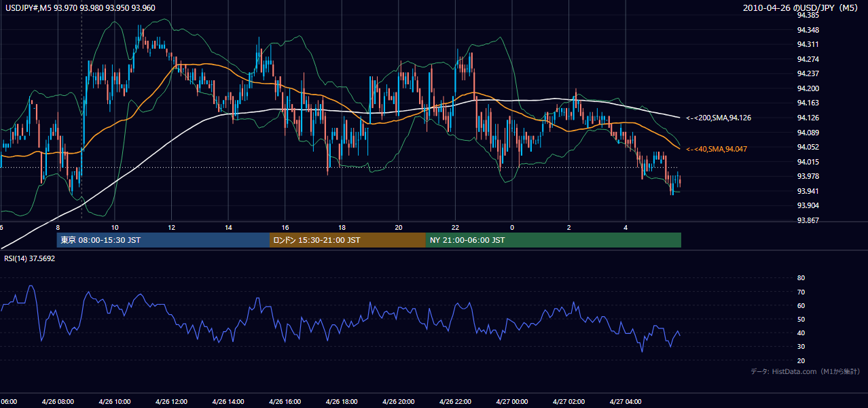Click price axis label 94.237
This screenshot has height=408, width=868.
coord(808,73)
